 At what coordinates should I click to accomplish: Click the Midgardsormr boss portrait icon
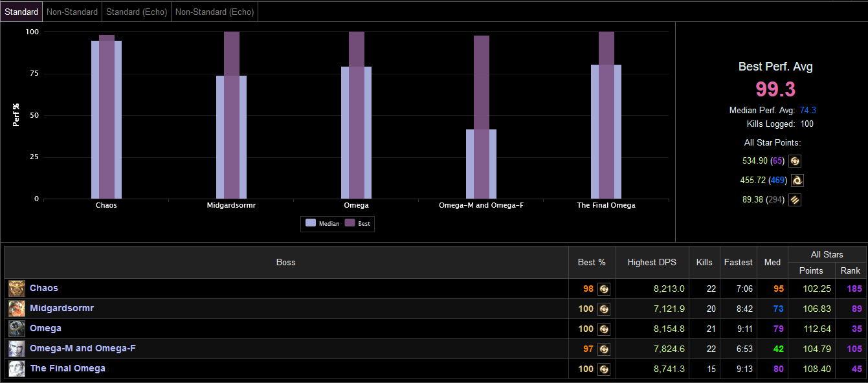(x=17, y=309)
